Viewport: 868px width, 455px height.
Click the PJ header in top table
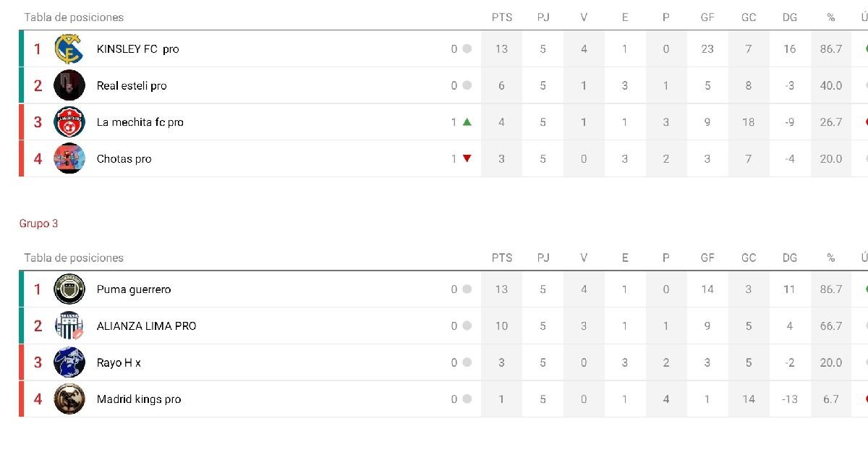[542, 17]
